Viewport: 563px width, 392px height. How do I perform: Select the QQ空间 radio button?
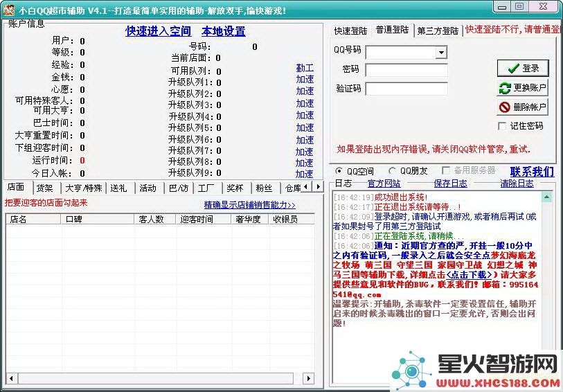pos(338,171)
